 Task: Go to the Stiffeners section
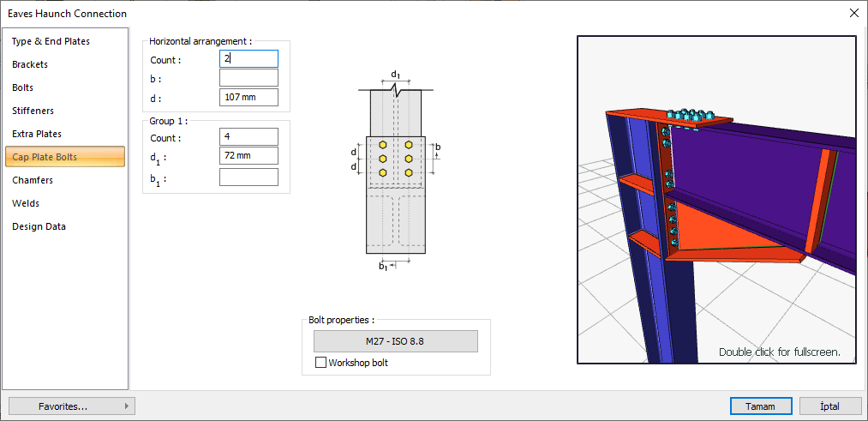tap(33, 111)
